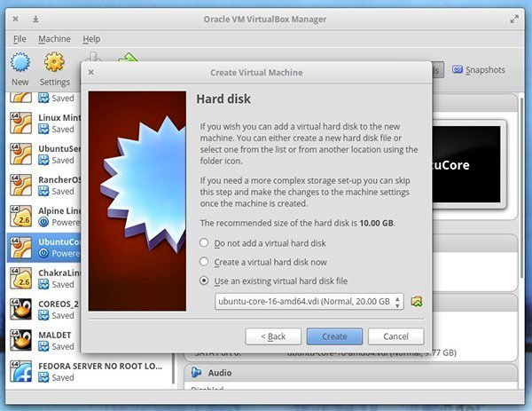Click the Create button
Image resolution: width=532 pixels, height=411 pixels.
point(334,336)
